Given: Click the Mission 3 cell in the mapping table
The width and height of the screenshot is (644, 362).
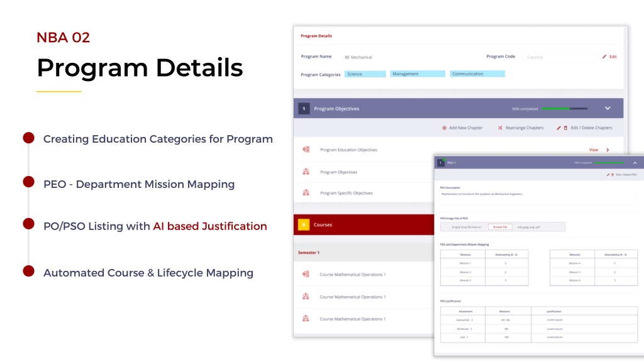Looking at the screenshot, I should [x=463, y=281].
